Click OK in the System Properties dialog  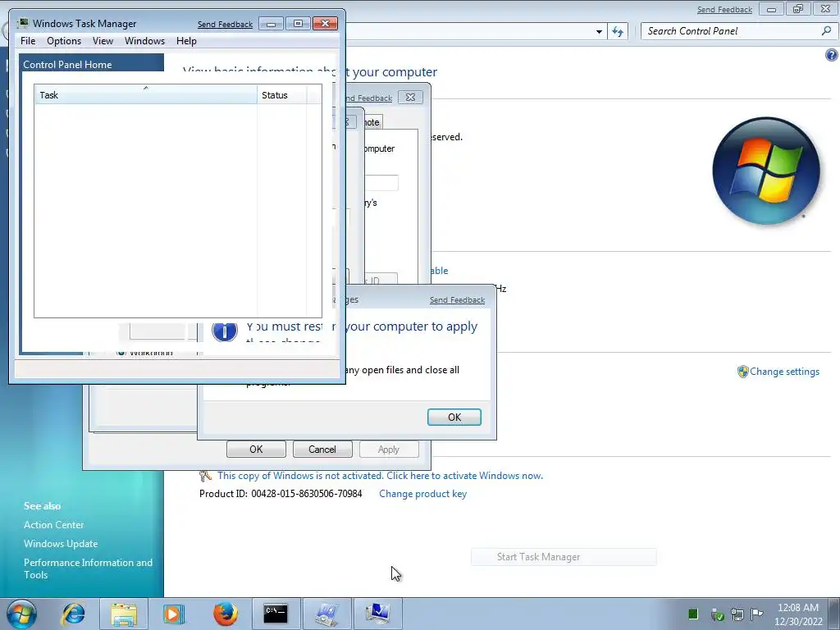tap(256, 450)
